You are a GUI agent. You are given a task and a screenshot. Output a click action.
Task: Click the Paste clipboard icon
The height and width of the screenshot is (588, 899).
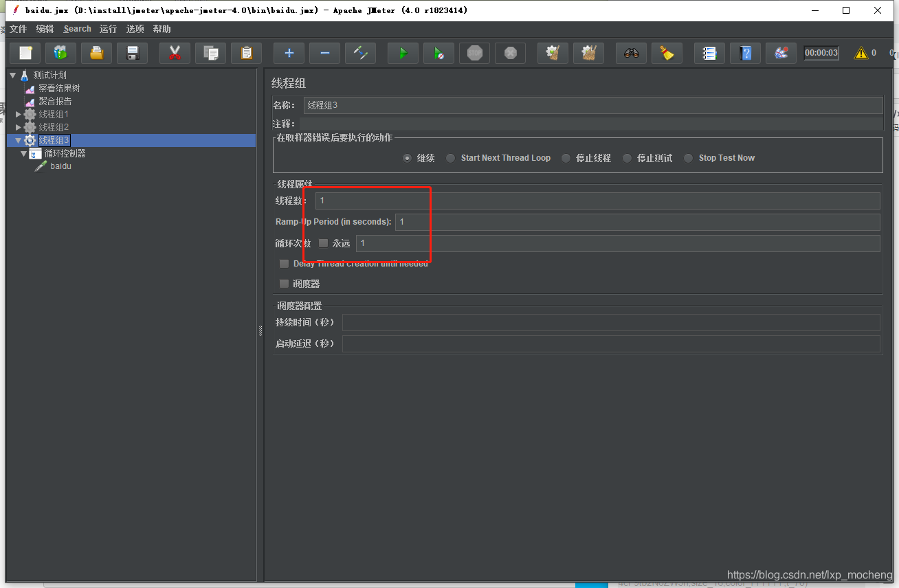click(247, 53)
